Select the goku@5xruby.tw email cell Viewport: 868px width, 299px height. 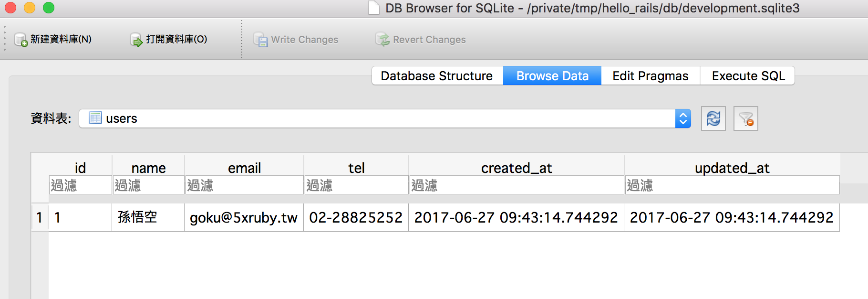pyautogui.click(x=244, y=218)
